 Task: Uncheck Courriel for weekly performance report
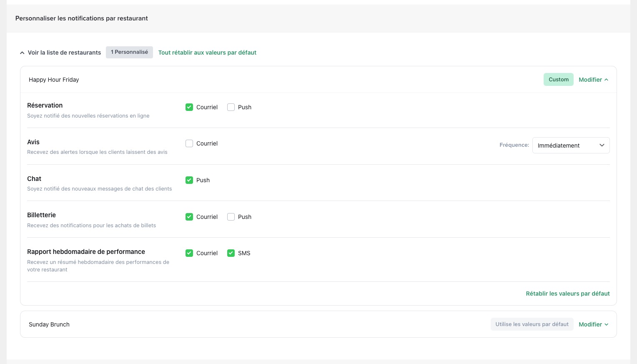[x=189, y=253]
